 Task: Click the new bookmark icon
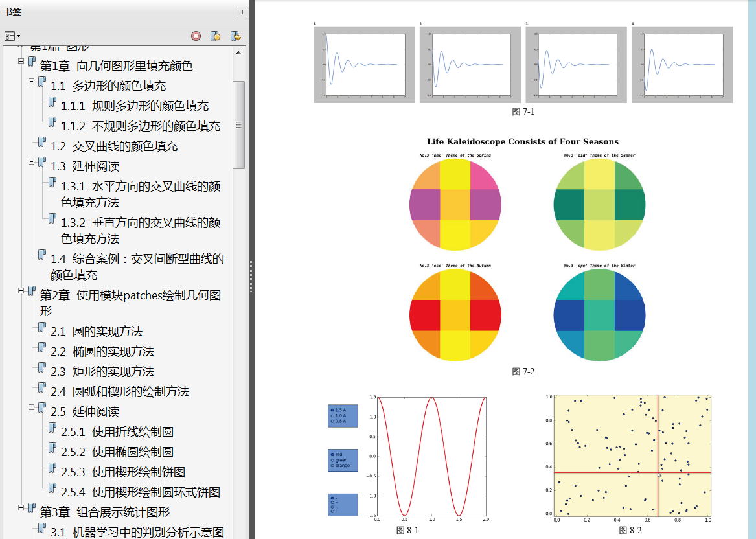click(x=216, y=36)
